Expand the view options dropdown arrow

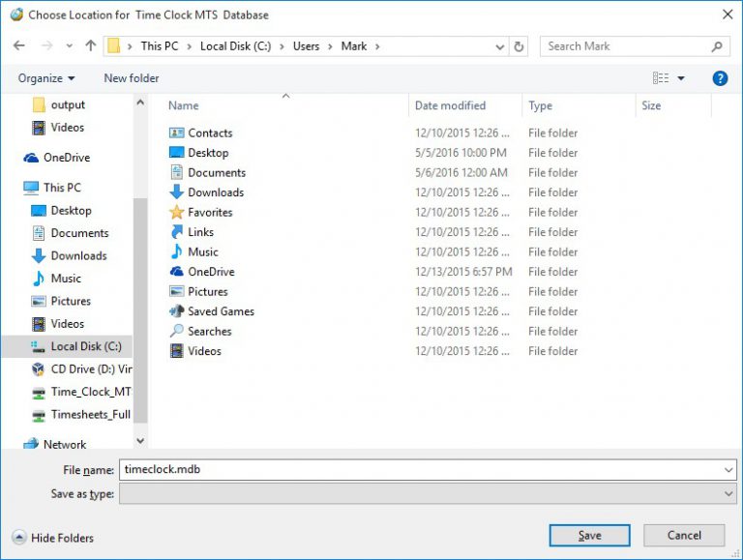coord(681,78)
